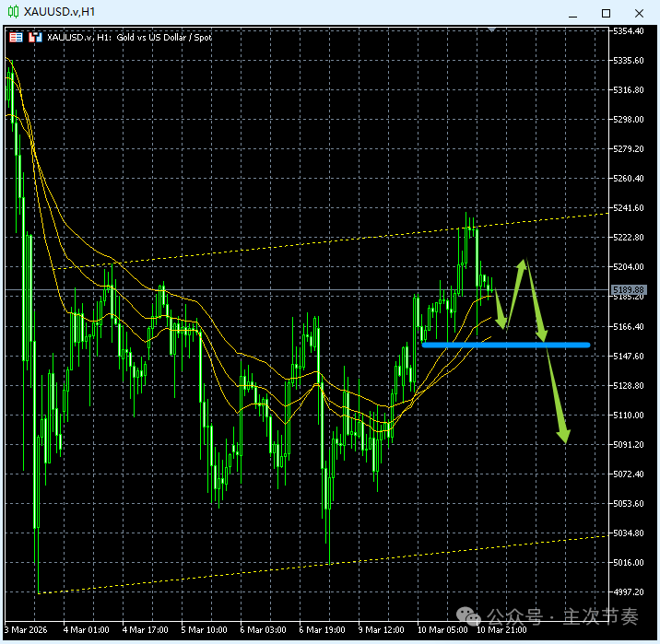Click the chart icon beside the XAUUSD.v label
This screenshot has height=644, width=660.
tap(35, 37)
